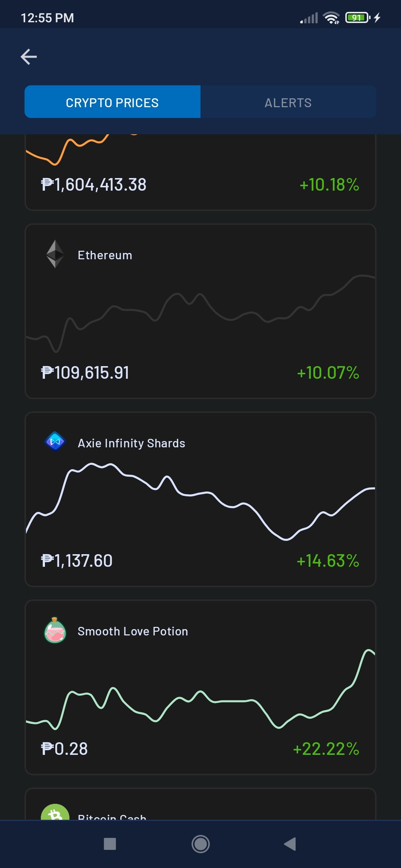Tap the Axie Infinity Shards logo icon
Screen dimensions: 401x868
point(55,441)
